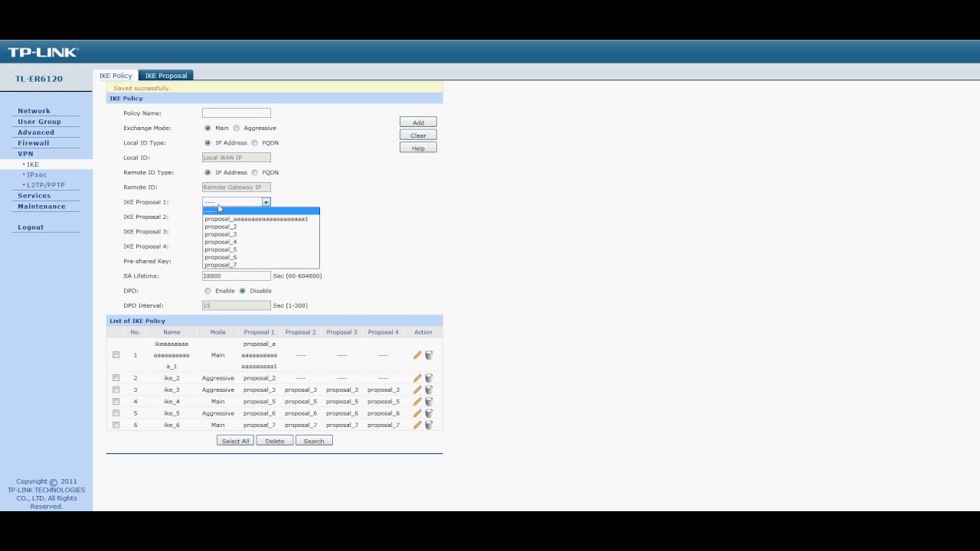Open Help for IKE Policy
Viewport: 980px width, 551px height.
(418, 148)
